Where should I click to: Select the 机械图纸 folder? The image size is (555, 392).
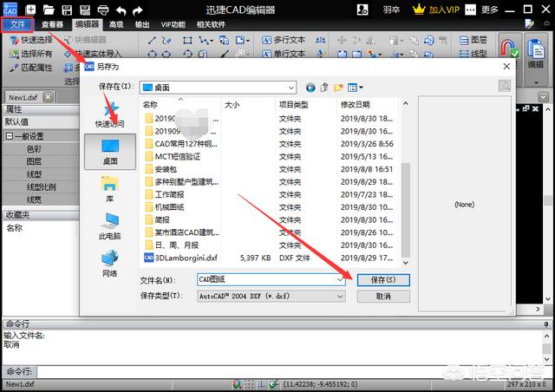(x=169, y=207)
